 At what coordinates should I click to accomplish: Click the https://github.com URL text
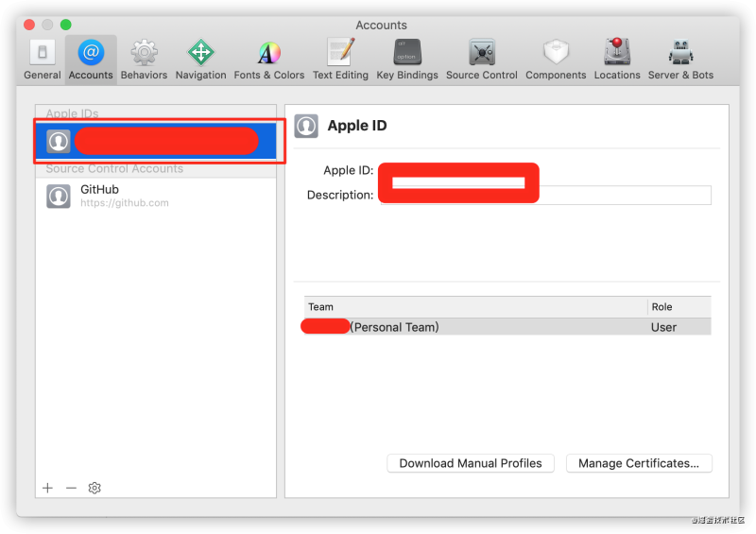[125, 203]
